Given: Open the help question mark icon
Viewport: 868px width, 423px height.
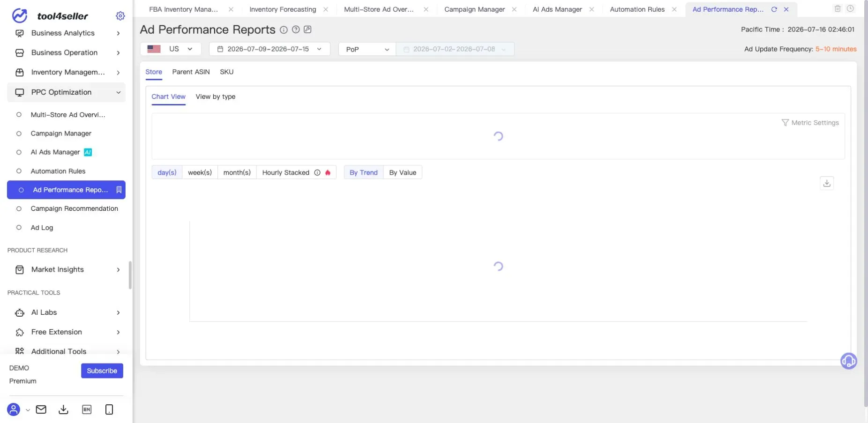Looking at the screenshot, I should click(296, 30).
